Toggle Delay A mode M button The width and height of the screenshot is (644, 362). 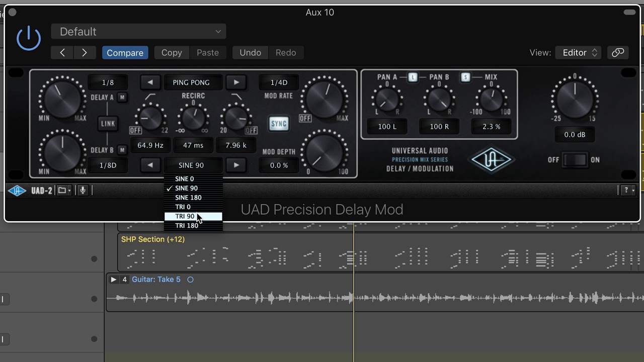(x=122, y=98)
